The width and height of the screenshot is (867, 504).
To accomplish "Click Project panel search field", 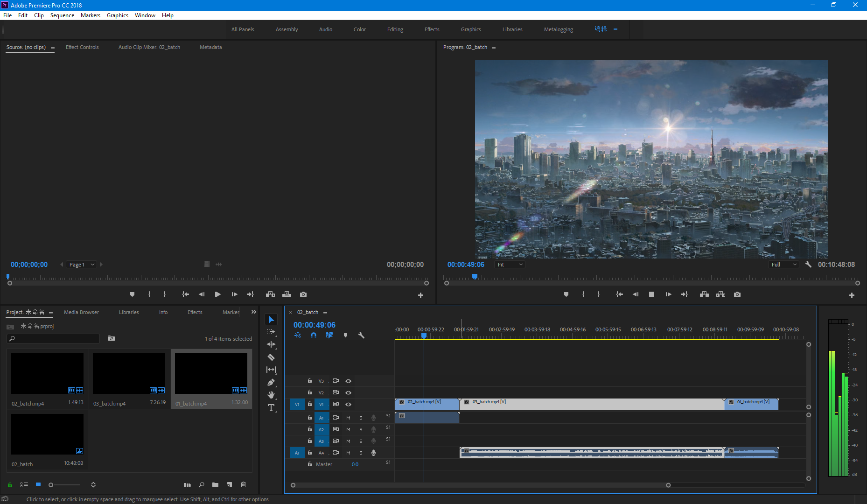I will click(x=53, y=339).
